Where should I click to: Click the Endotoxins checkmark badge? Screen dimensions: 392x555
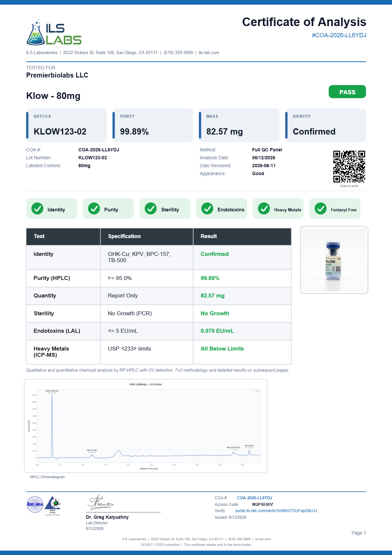pos(222,208)
